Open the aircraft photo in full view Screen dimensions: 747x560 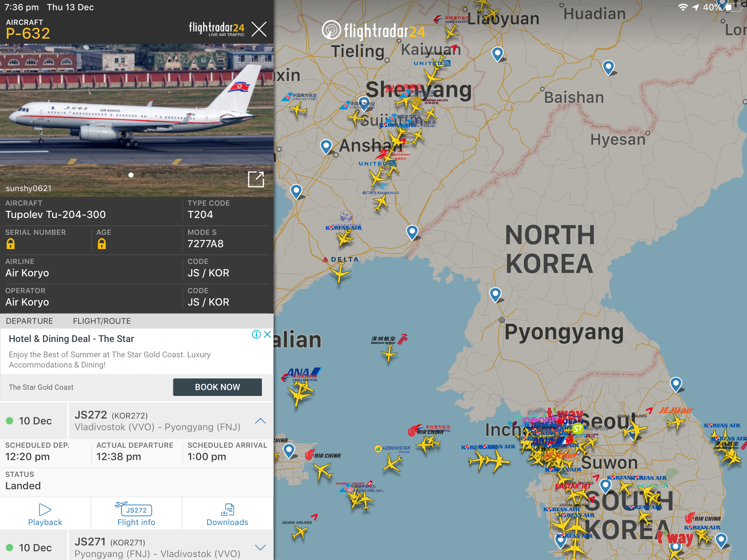[x=256, y=179]
